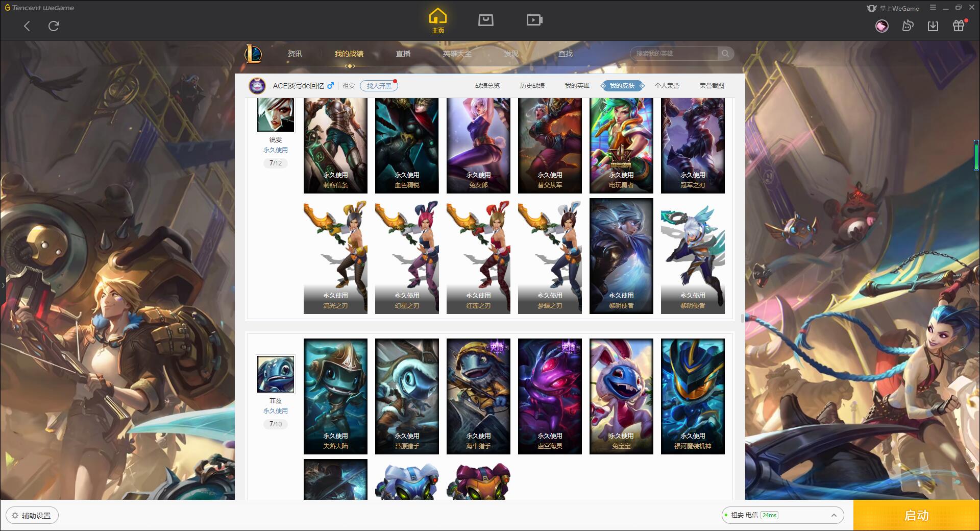Expand the 祖安 电信 server dropdown
The image size is (980, 531).
click(x=782, y=515)
